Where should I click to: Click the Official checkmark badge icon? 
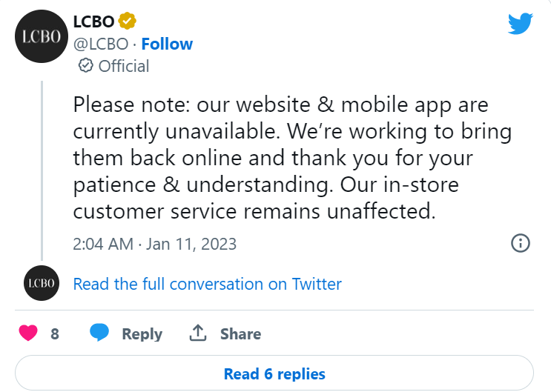(x=85, y=66)
